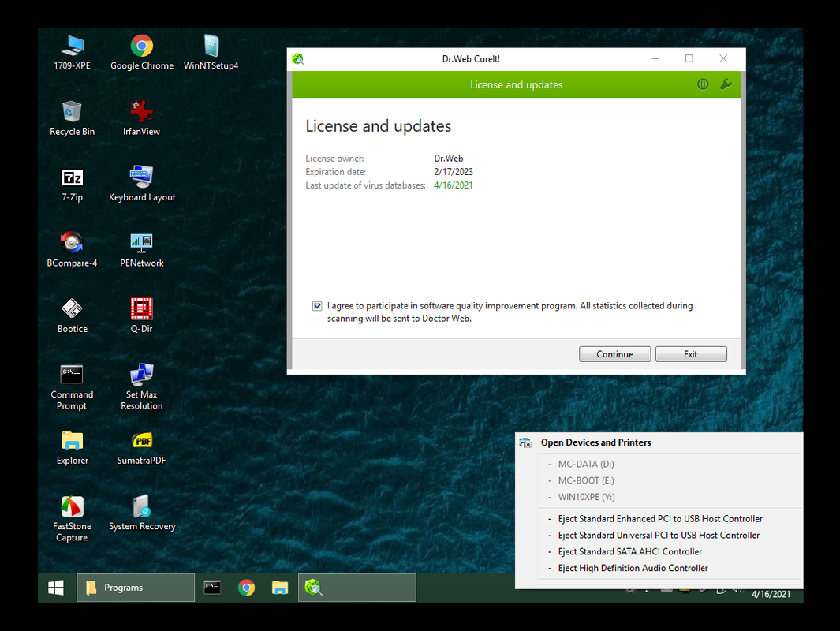Click the virus database update date 4/16/2021

[454, 185]
